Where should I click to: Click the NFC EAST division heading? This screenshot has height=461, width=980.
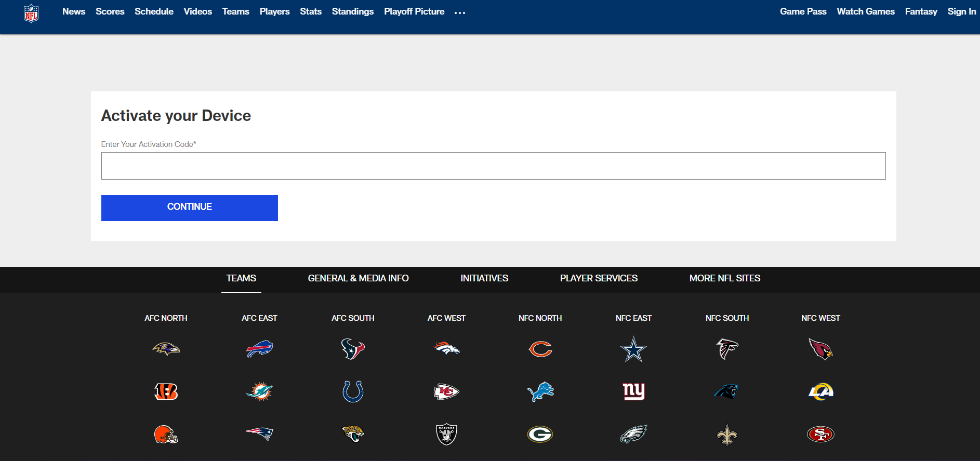pyautogui.click(x=633, y=318)
